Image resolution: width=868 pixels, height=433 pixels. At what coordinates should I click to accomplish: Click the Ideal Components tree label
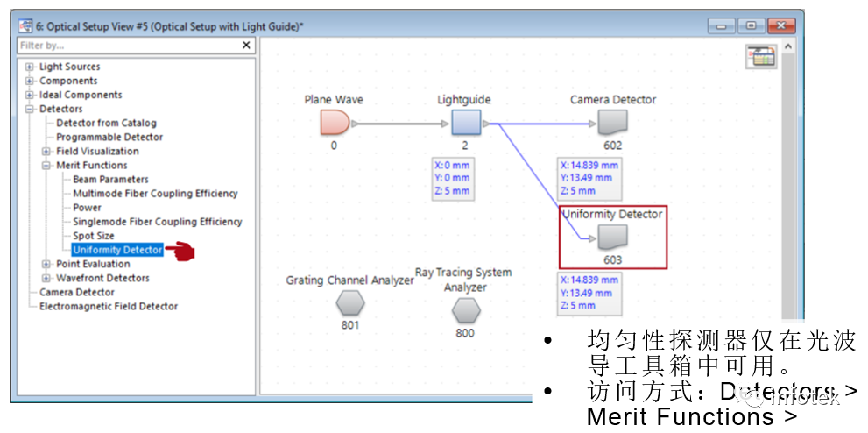[x=81, y=95]
